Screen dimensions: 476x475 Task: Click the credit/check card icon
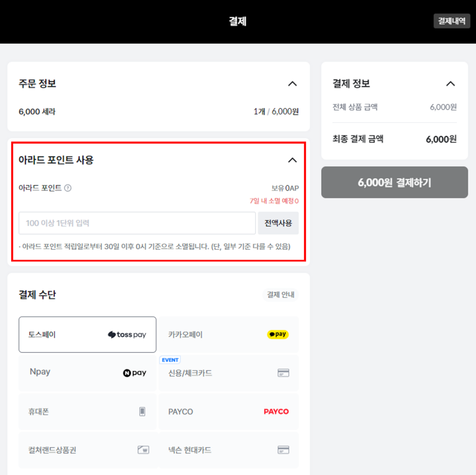(x=283, y=373)
